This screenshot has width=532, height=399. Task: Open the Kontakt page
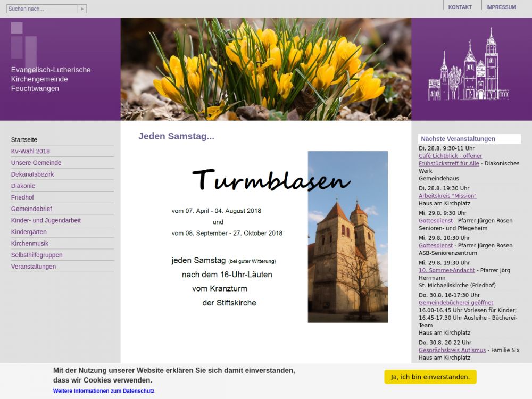(460, 7)
